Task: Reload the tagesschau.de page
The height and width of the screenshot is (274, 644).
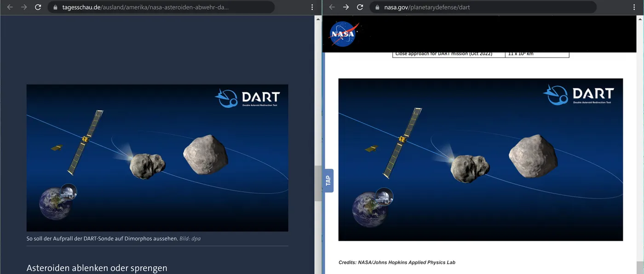Action: (38, 7)
